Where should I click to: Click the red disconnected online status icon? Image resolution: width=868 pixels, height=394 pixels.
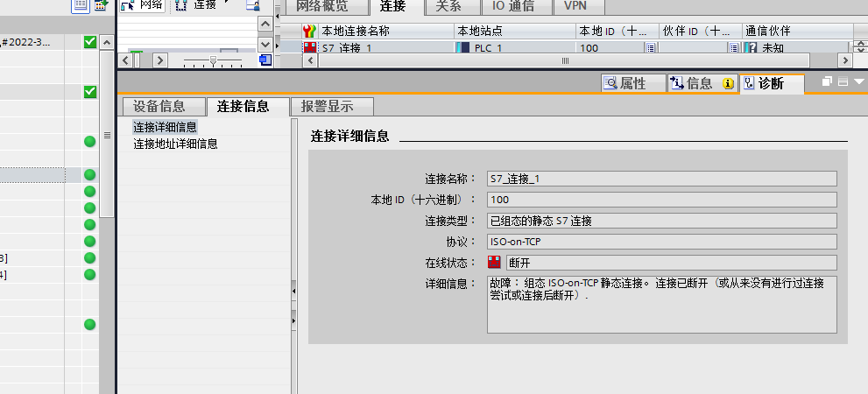495,263
